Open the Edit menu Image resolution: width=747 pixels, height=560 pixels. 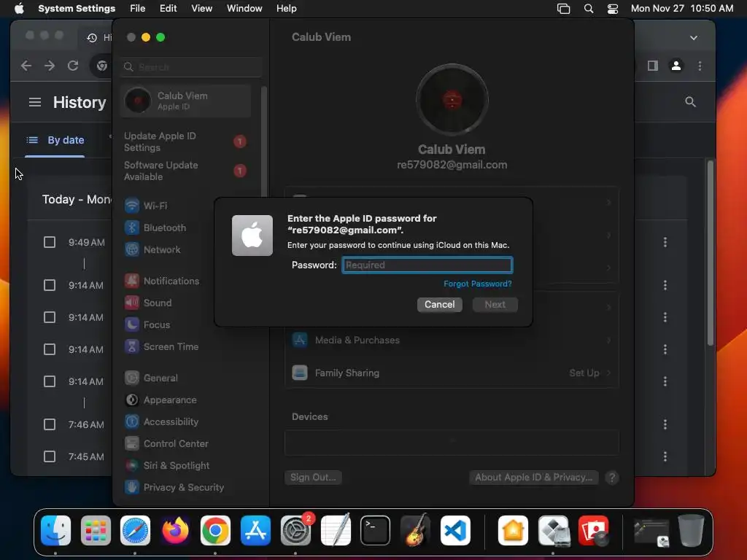(x=169, y=9)
